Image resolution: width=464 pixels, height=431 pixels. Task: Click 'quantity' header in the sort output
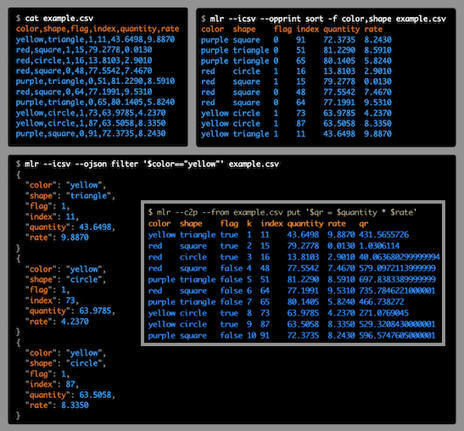coord(341,30)
